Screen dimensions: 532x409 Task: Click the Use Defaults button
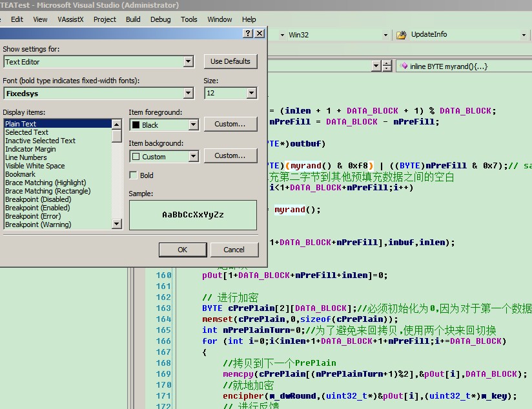point(230,61)
